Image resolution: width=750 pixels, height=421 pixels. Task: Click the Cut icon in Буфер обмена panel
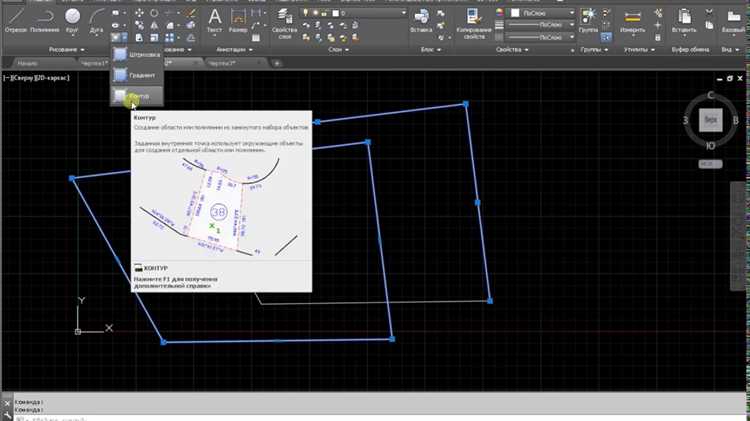[709, 13]
